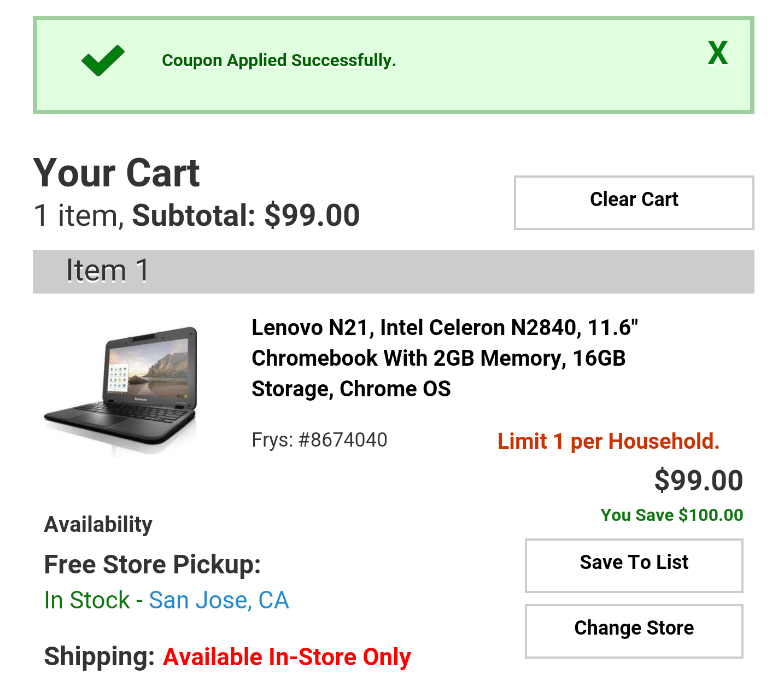Click the Limit 1 per Household notice
This screenshot has width=784, height=686.
[608, 441]
